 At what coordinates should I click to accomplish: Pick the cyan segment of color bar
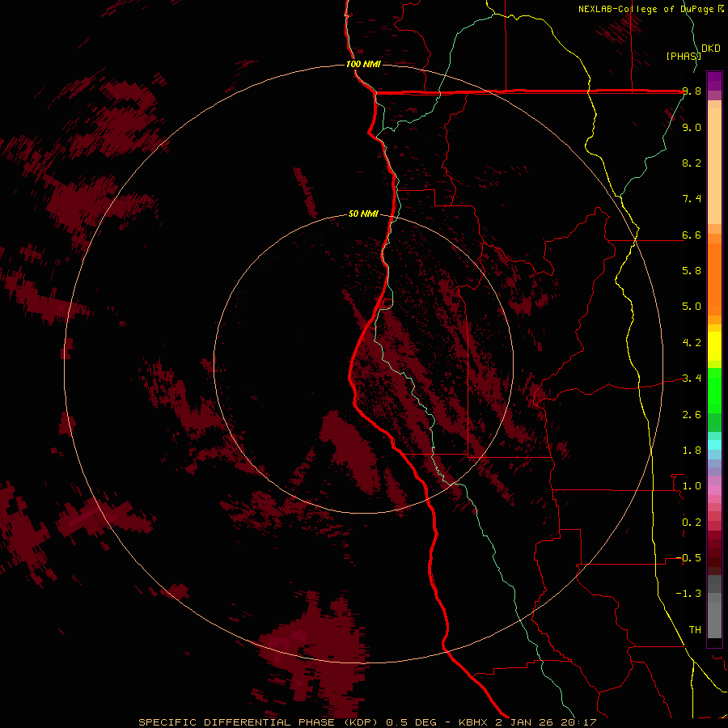click(714, 445)
